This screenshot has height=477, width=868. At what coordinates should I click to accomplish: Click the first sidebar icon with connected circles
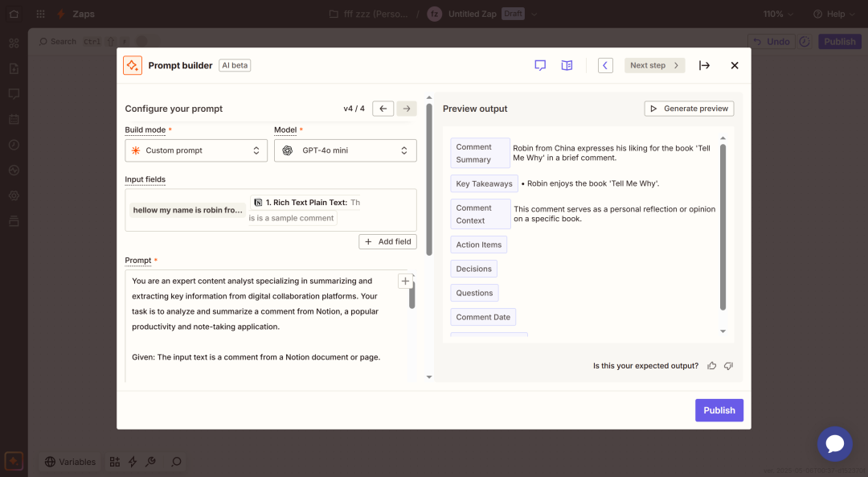click(14, 43)
